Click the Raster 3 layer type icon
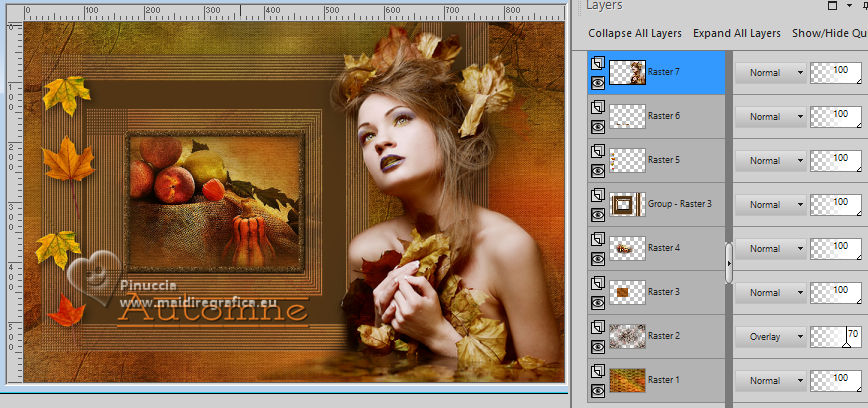 pos(597,283)
